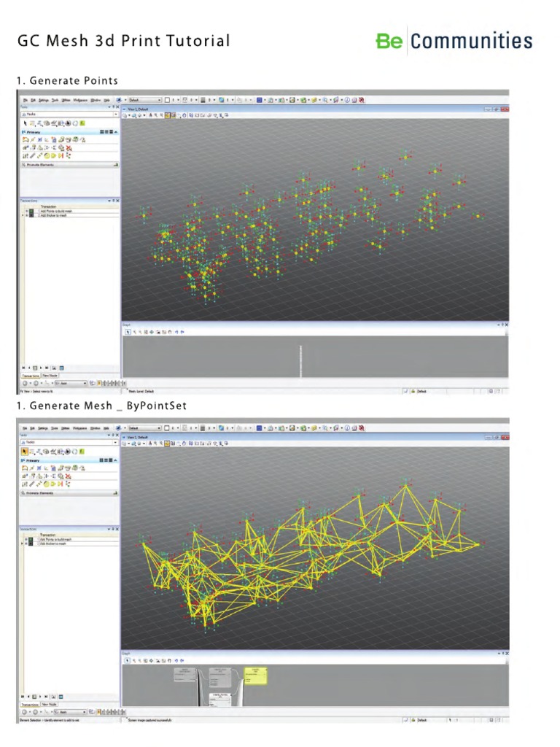Open the Tools menu in the Generate Mesh window
Screen dimensions: 560x747
[x=55, y=428]
